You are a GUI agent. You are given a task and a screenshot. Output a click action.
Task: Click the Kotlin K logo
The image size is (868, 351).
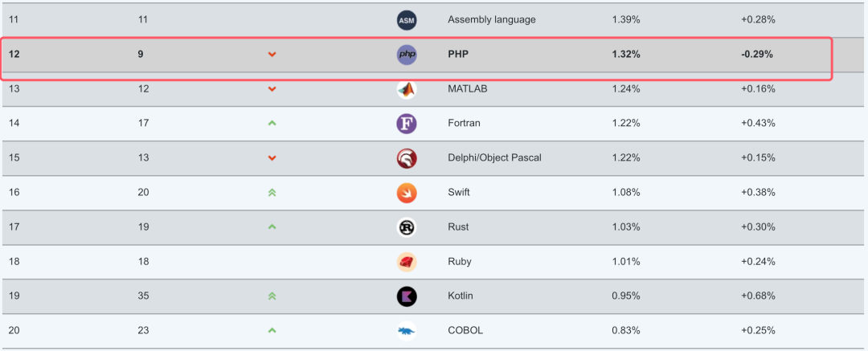[407, 296]
